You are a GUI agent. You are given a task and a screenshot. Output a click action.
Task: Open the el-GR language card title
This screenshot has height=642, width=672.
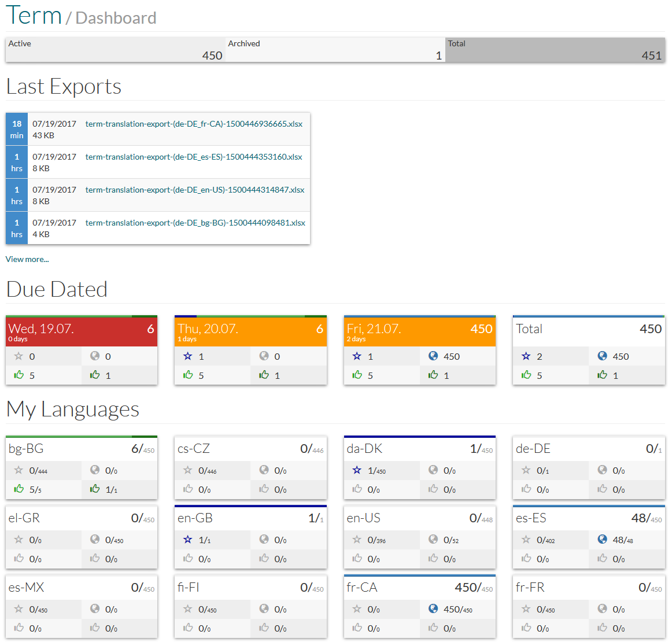point(24,518)
